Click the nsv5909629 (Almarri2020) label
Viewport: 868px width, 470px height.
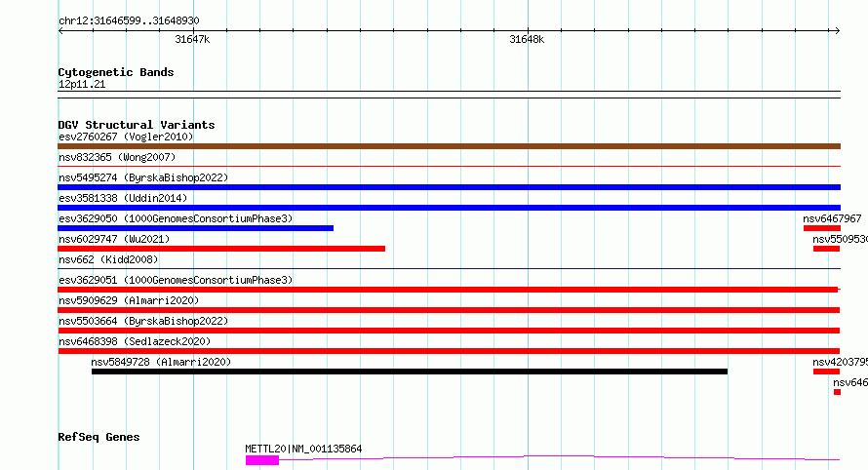point(129,300)
